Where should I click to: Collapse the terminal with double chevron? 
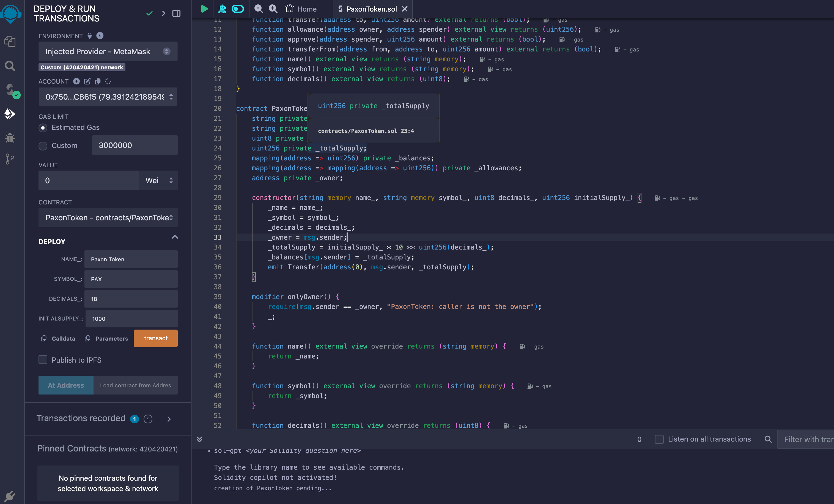coord(199,439)
